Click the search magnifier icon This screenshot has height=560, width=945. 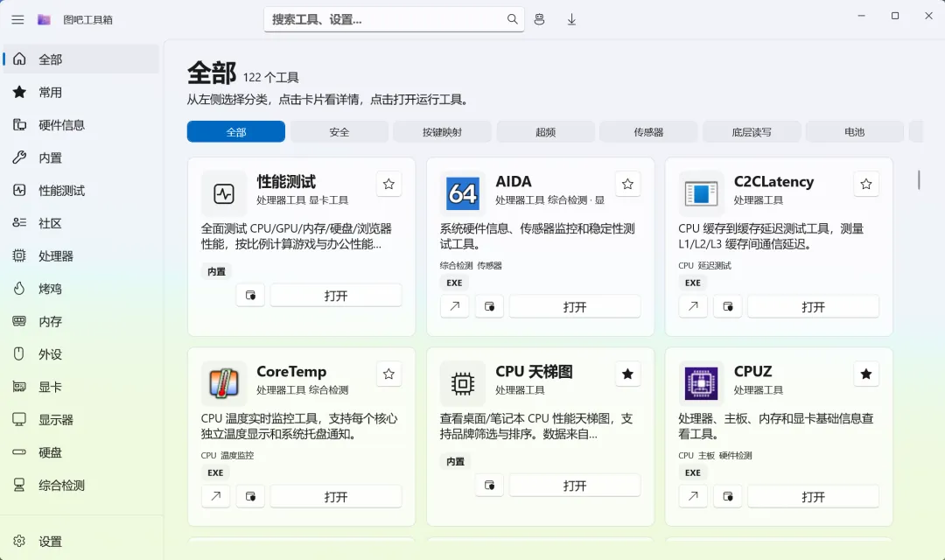pos(512,19)
